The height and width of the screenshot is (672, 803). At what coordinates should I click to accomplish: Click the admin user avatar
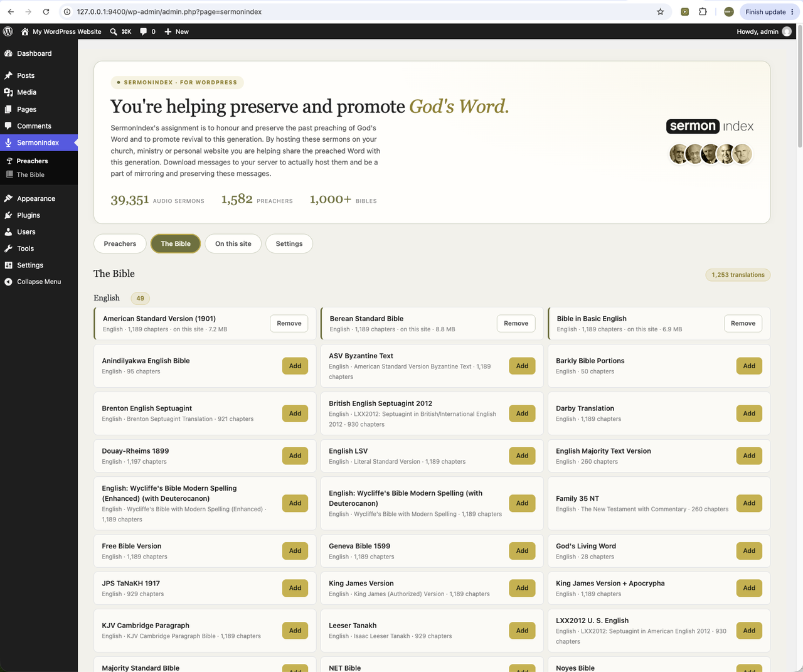coord(787,31)
